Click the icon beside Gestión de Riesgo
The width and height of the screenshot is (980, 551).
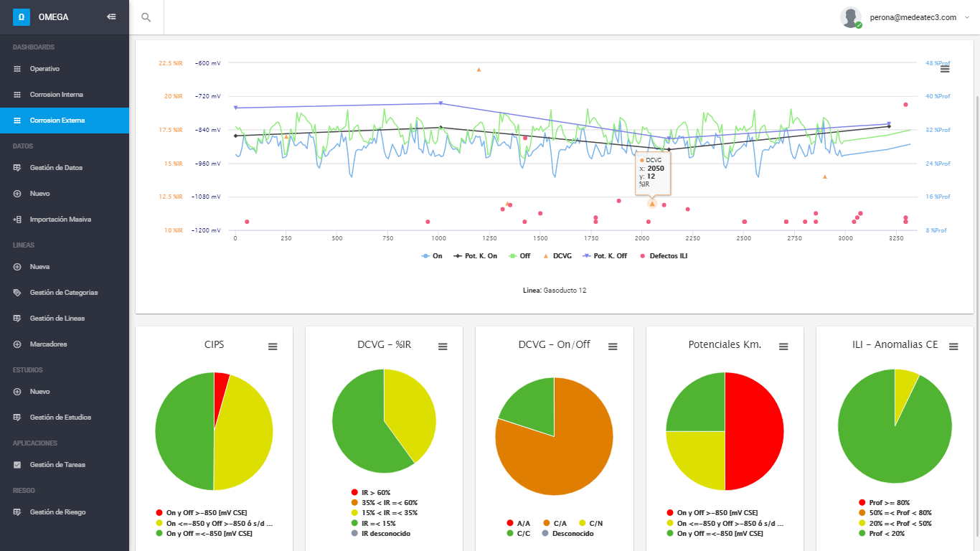pyautogui.click(x=17, y=512)
